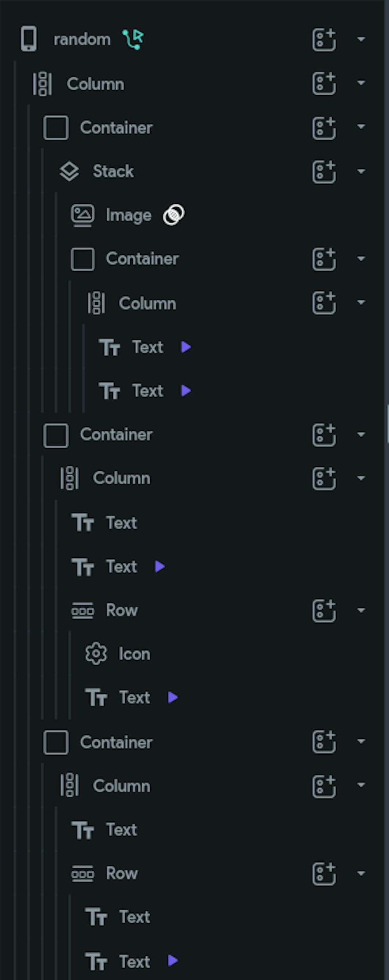Image resolution: width=389 pixels, height=980 pixels.
Task: Click the phone icon for random page
Action: [29, 39]
